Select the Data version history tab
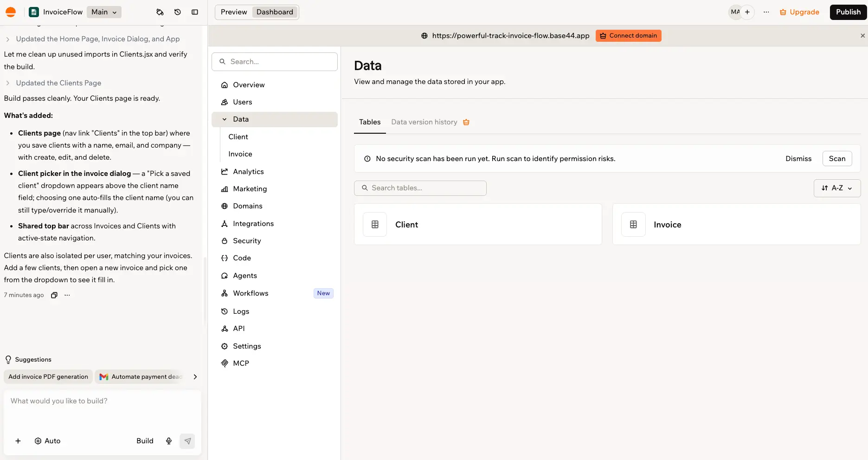Viewport: 868px width, 460px height. pos(424,122)
